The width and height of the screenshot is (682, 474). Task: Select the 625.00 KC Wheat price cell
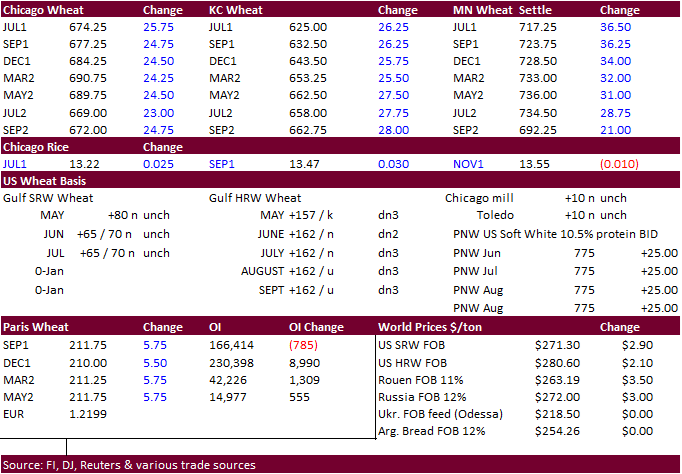pyautogui.click(x=308, y=27)
